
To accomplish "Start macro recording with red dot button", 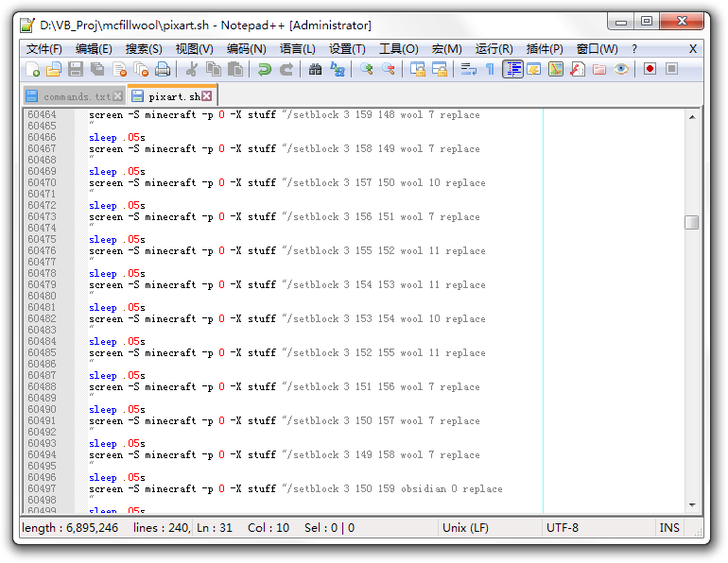I will pos(650,69).
